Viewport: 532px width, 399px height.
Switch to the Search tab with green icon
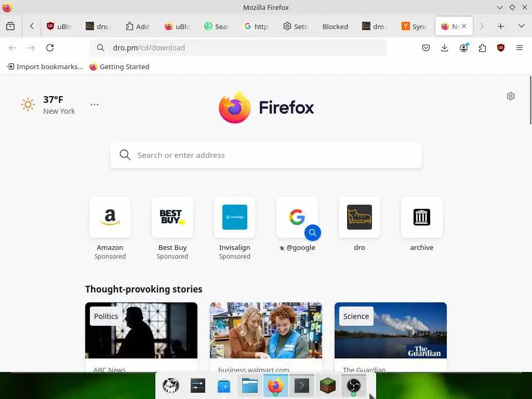[x=217, y=26]
